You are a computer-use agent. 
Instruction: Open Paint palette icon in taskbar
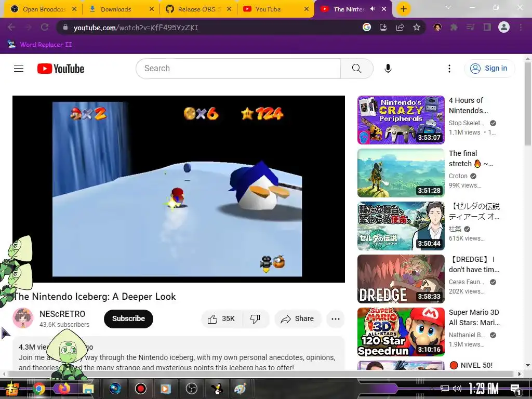pyautogui.click(x=240, y=389)
